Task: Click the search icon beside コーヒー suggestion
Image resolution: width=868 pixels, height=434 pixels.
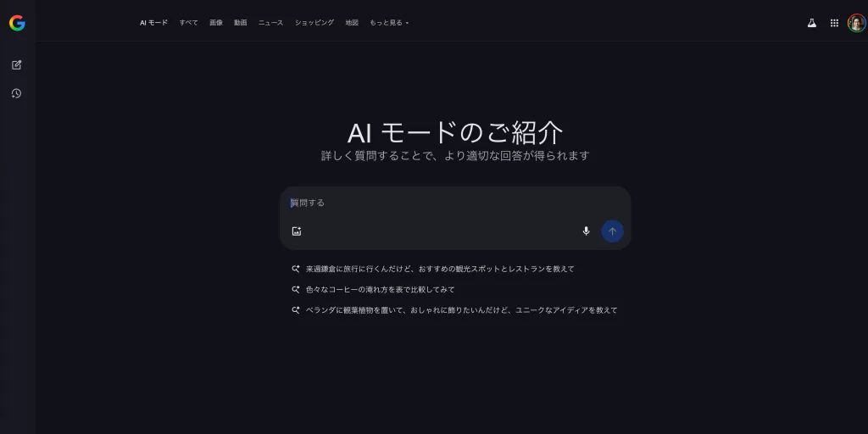Action: (x=296, y=290)
